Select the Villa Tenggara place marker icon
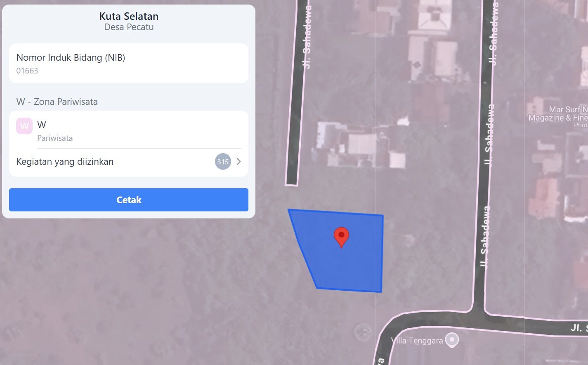This screenshot has width=588, height=365. tap(452, 340)
